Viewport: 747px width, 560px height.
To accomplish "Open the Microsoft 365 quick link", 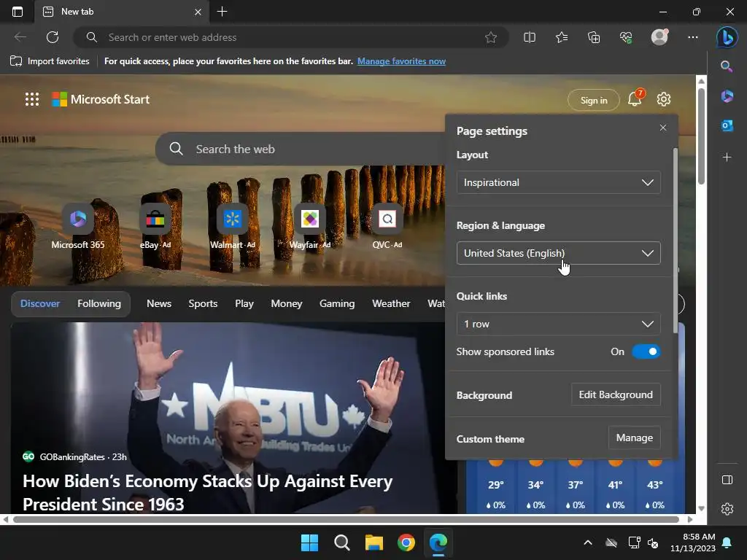I will point(78,227).
